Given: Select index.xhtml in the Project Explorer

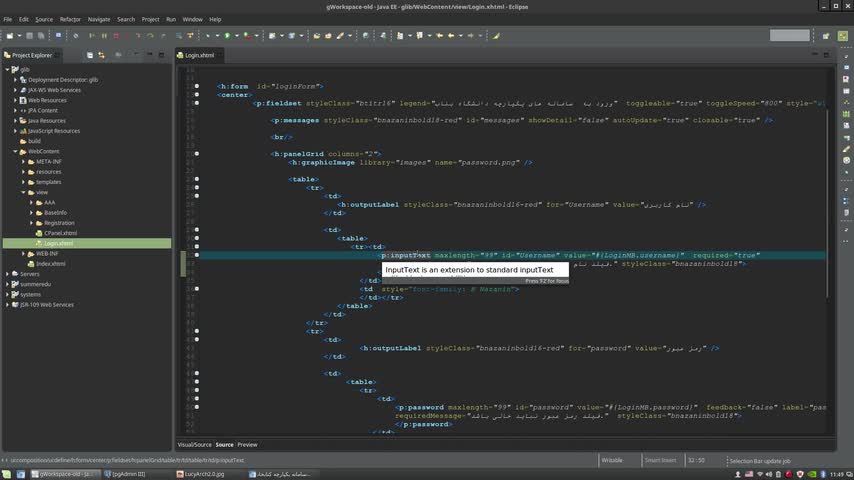Looking at the screenshot, I should pyautogui.click(x=50, y=263).
